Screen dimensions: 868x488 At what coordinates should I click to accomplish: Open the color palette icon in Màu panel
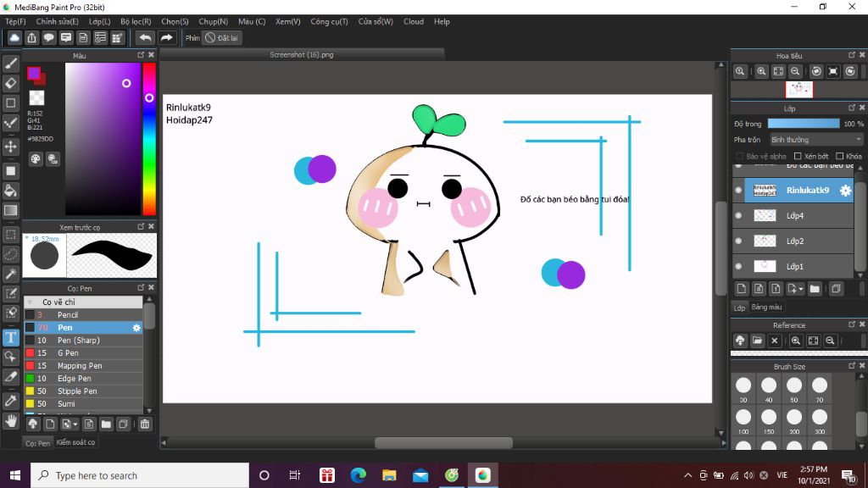point(36,159)
